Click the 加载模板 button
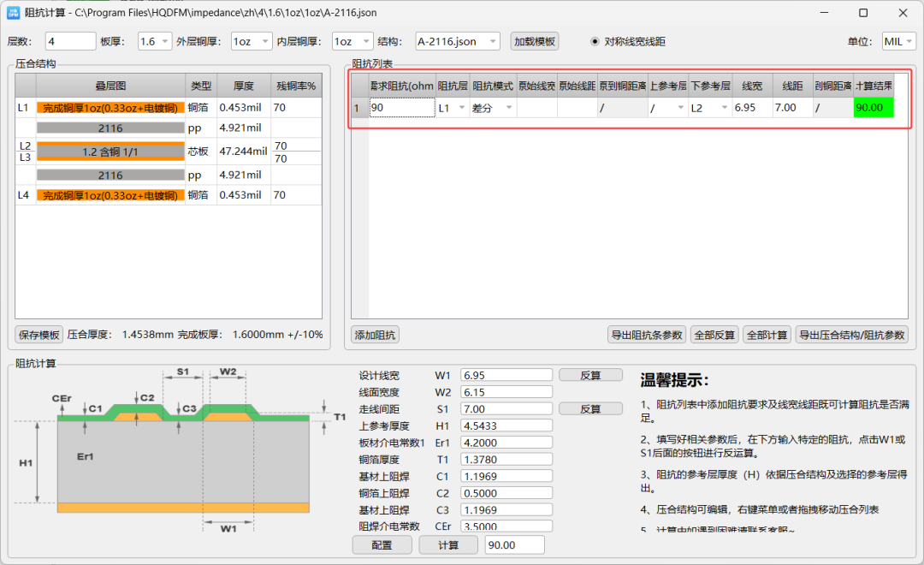The height and width of the screenshot is (565, 924). tap(535, 41)
